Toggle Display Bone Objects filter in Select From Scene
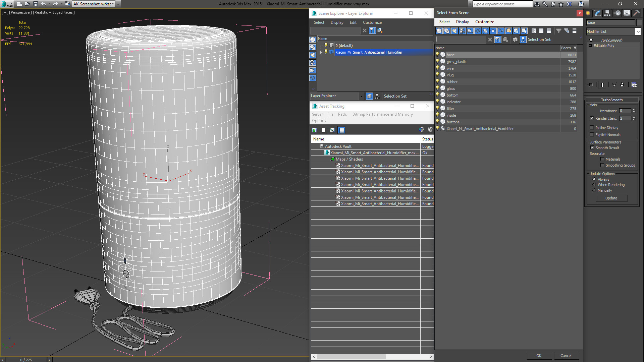The image size is (644, 362). click(x=501, y=31)
